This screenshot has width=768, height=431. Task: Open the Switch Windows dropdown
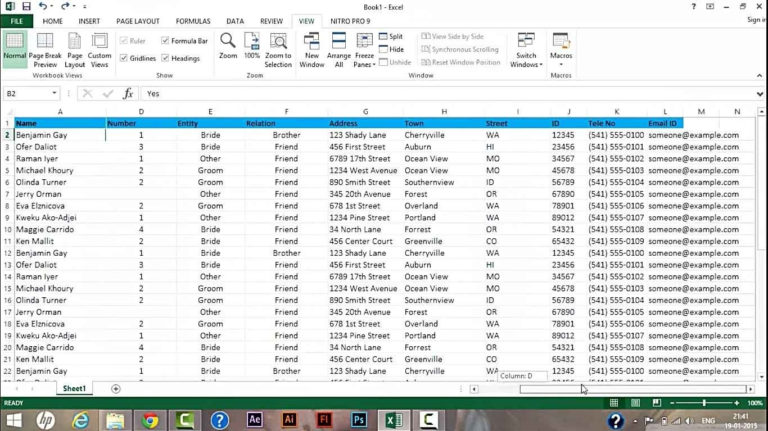[526, 52]
